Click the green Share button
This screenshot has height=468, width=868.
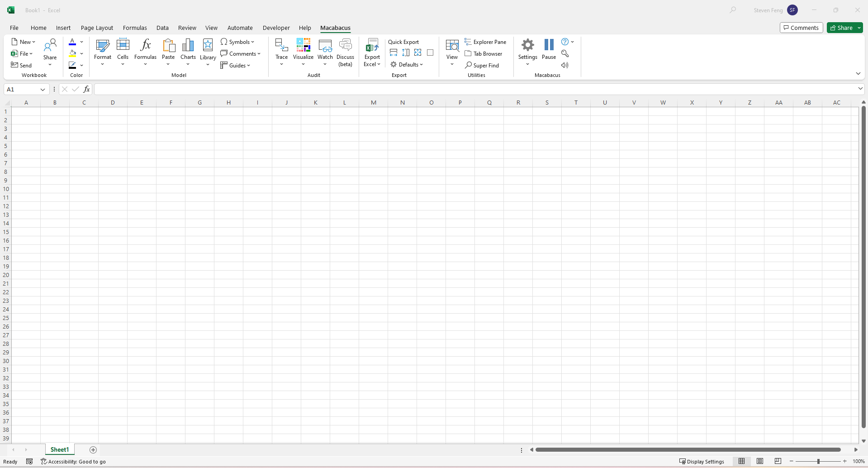tap(841, 28)
